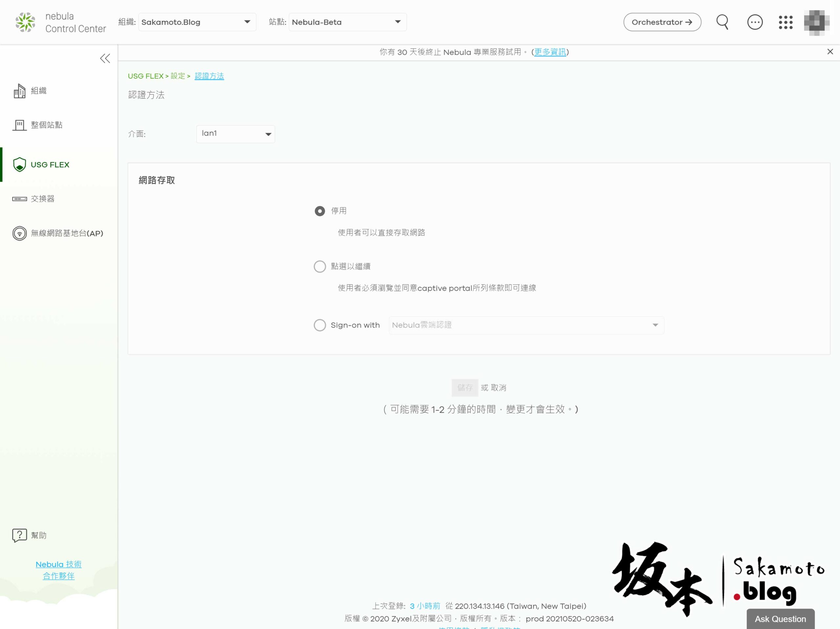
Task: Click the 設定 breadcrumb text
Action: 178,76
